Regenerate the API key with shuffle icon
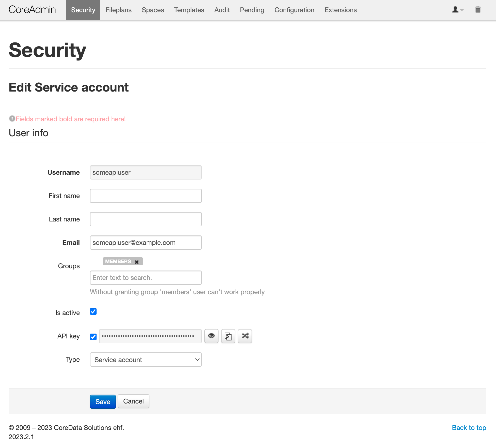 245,336
